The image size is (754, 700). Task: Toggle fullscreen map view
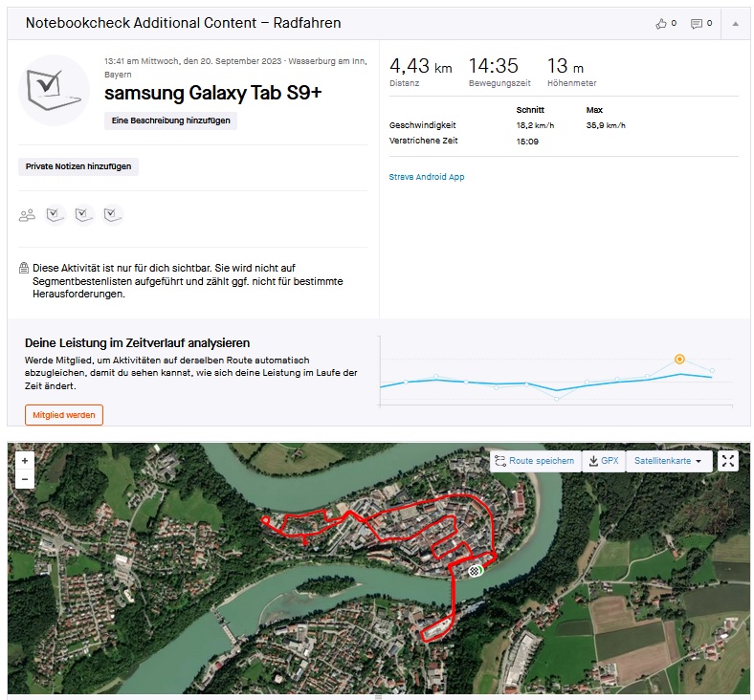[x=728, y=461]
